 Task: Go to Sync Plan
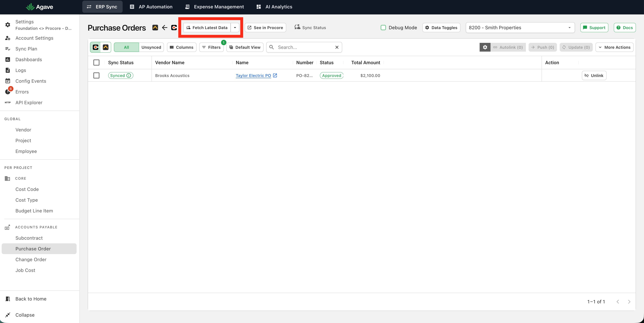click(x=26, y=49)
